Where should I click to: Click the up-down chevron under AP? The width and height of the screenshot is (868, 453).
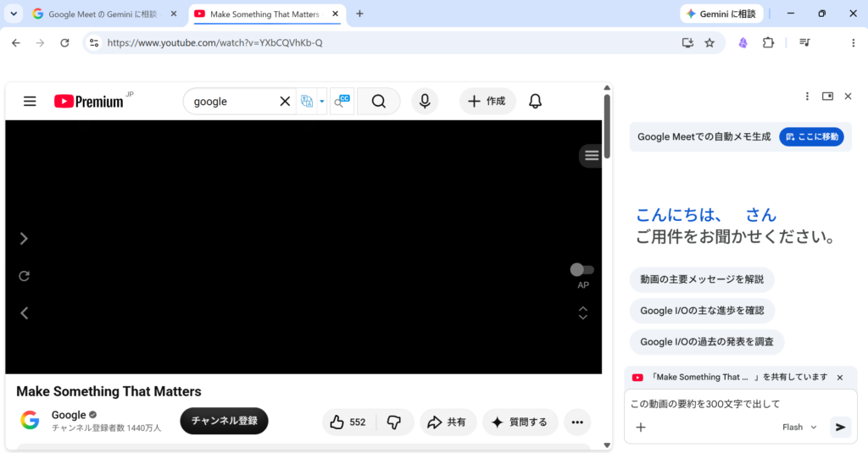[x=583, y=313]
